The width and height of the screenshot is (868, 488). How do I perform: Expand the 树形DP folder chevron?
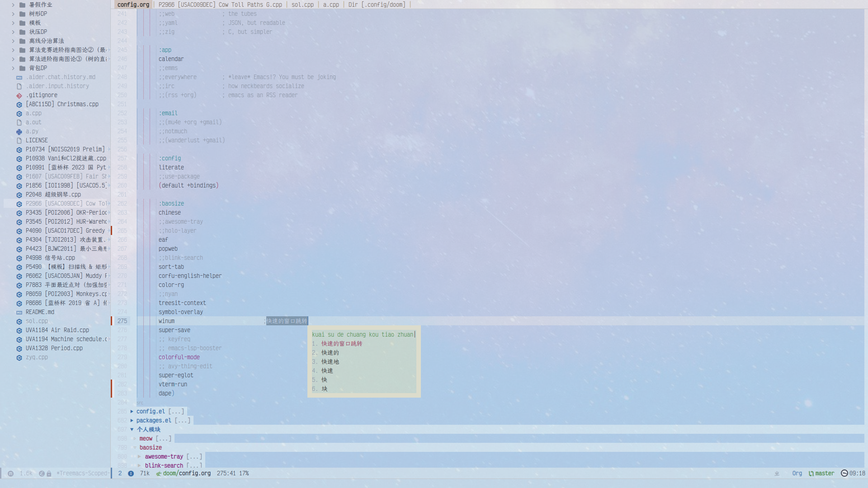[13, 14]
